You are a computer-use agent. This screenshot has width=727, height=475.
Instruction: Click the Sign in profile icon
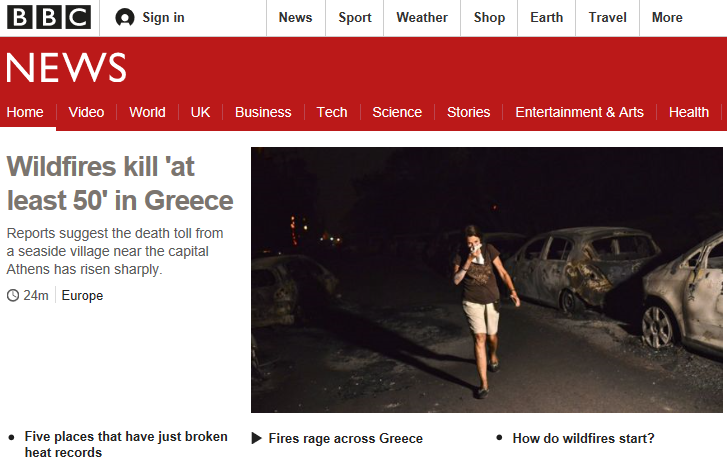[x=124, y=17]
